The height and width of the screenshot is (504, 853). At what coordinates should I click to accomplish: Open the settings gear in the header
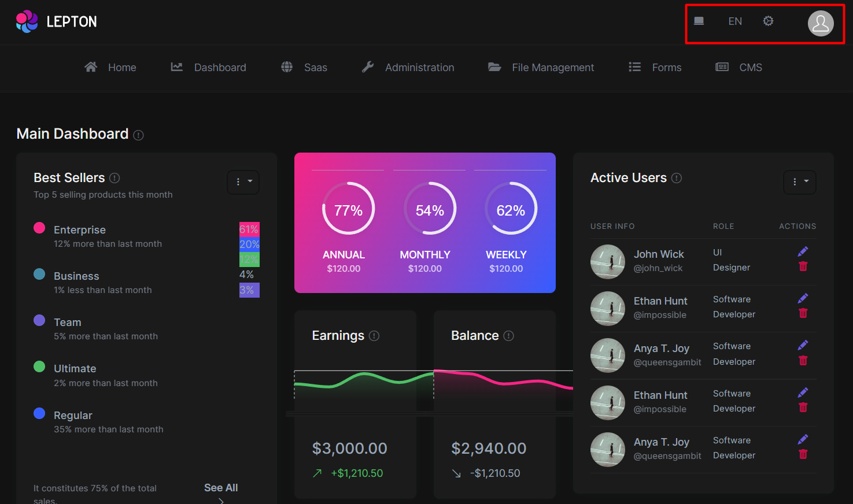click(x=768, y=21)
